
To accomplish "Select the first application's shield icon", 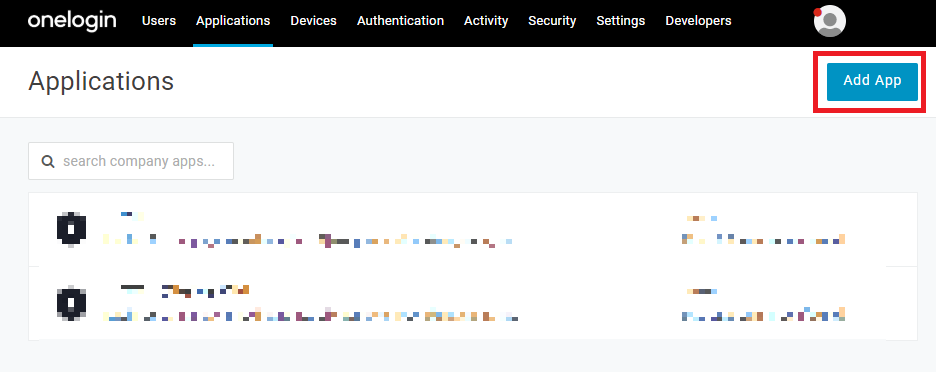I will (x=71, y=229).
